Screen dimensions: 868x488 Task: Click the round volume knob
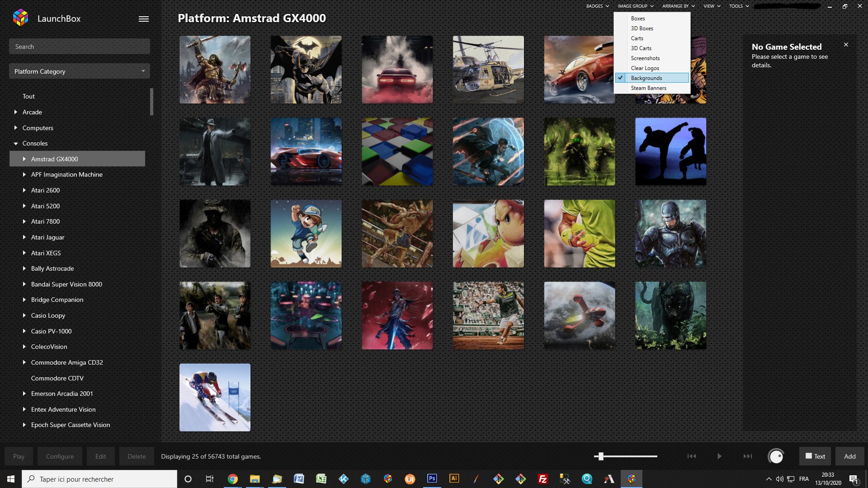coord(776,456)
